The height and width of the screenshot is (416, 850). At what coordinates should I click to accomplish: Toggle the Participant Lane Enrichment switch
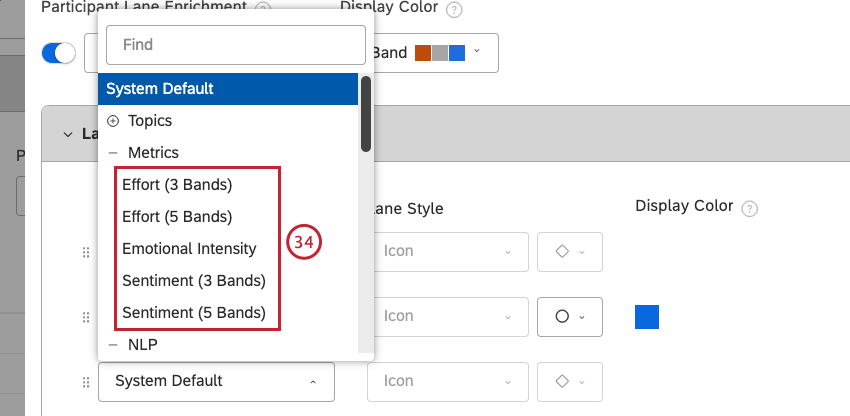pyautogui.click(x=59, y=53)
